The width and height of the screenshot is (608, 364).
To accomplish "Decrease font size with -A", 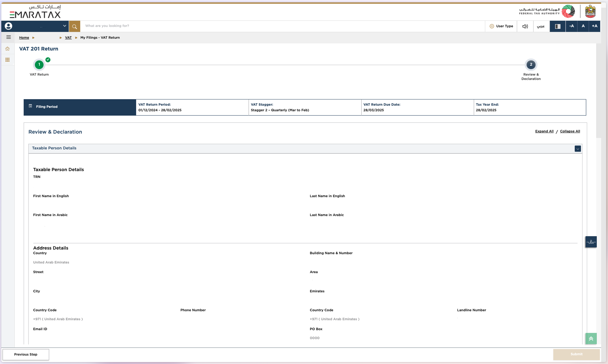I will (x=572, y=26).
